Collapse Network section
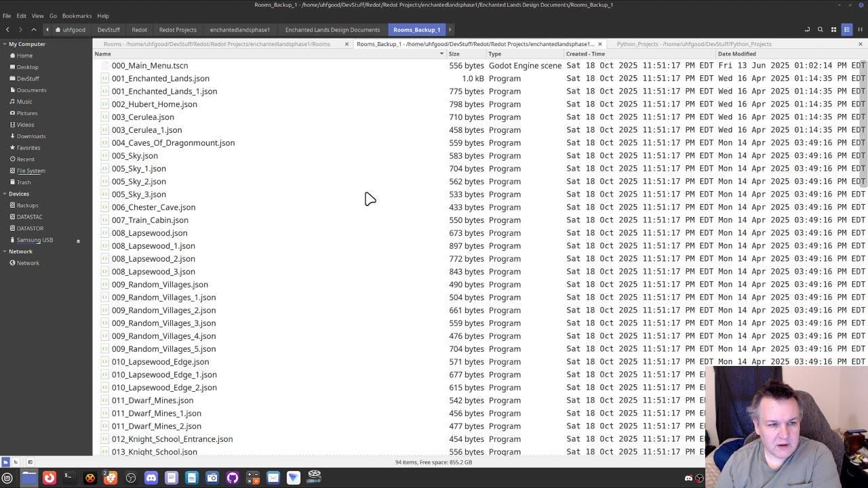 pos(4,251)
